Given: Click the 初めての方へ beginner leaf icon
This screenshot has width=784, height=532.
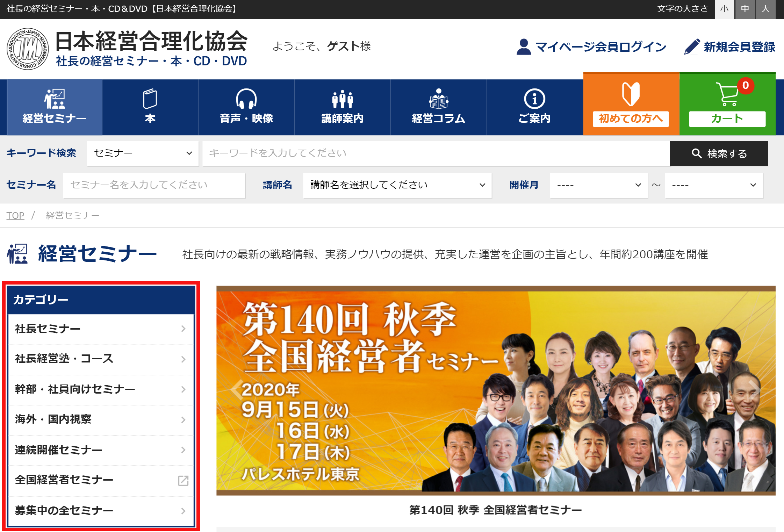Looking at the screenshot, I should pos(631,94).
